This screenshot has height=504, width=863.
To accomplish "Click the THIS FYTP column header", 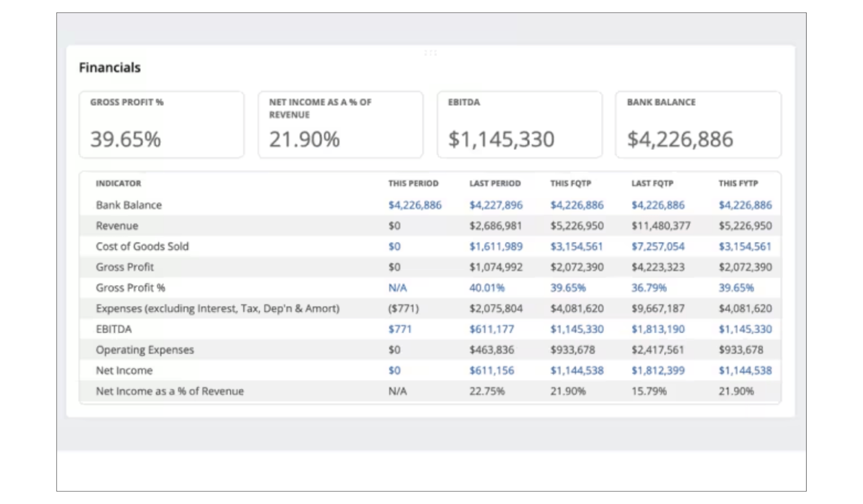I will tap(738, 183).
